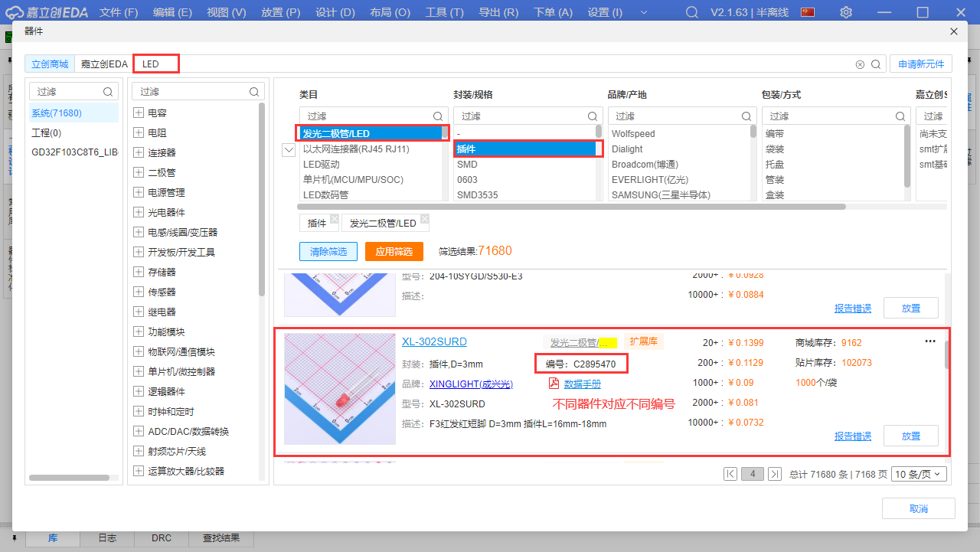Open settings gear in the title bar
Viewport: 980px width, 552px height.
846,12
